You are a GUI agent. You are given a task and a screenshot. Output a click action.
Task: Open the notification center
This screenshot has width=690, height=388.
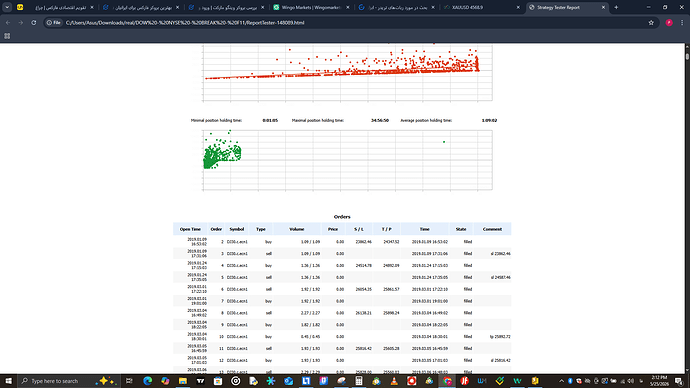[x=679, y=381]
